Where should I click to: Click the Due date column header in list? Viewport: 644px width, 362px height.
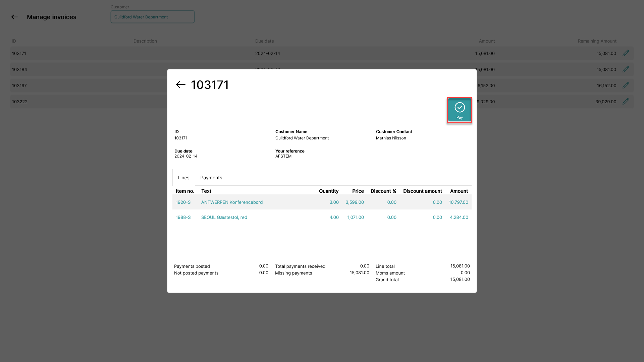(265, 41)
